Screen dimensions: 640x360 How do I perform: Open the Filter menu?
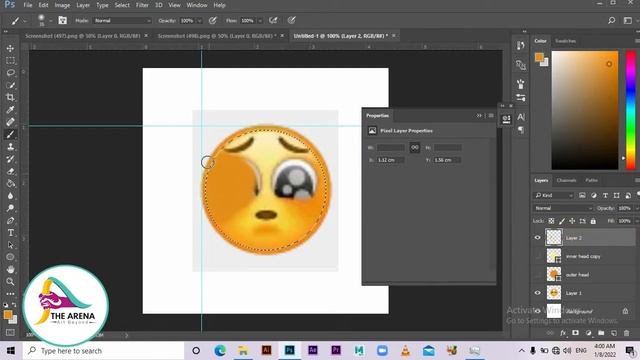coord(142,5)
